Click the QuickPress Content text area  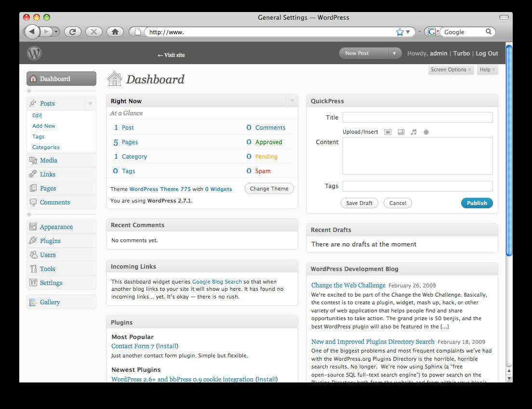pyautogui.click(x=418, y=156)
